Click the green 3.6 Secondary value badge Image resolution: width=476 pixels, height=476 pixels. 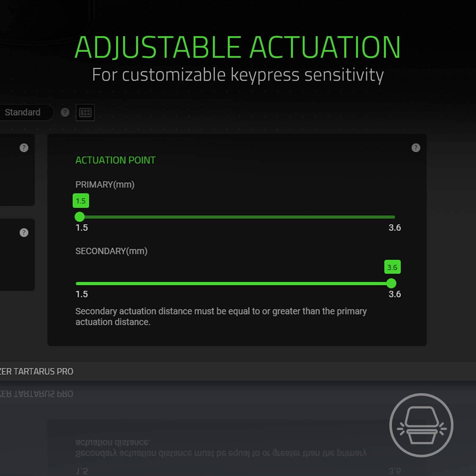click(392, 267)
